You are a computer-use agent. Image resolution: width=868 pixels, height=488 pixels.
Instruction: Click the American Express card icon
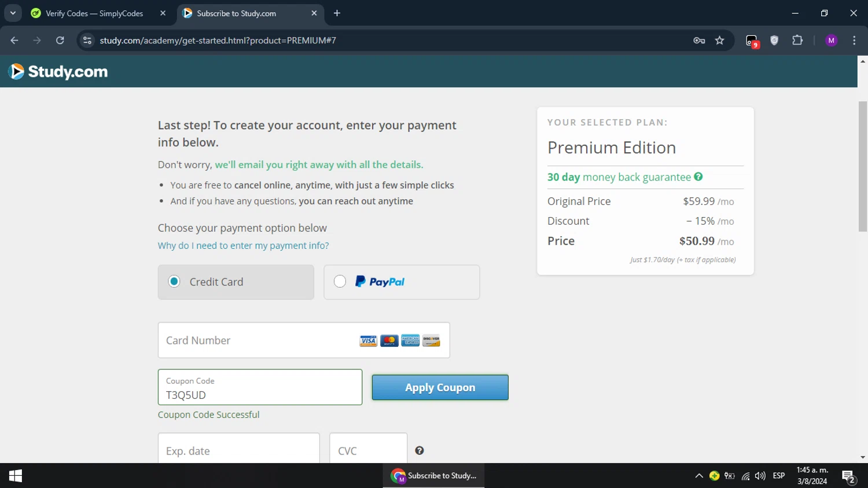pyautogui.click(x=410, y=340)
